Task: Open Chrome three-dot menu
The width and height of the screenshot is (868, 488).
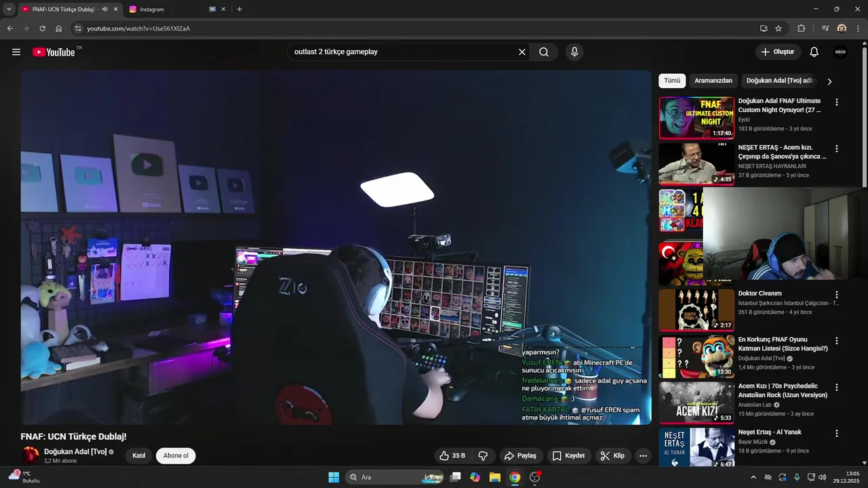Action: (858, 28)
